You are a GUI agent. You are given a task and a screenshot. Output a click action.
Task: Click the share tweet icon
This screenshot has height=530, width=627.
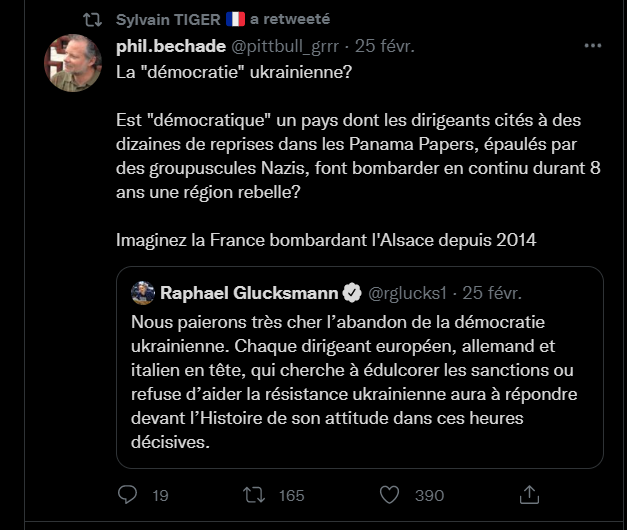pyautogui.click(x=527, y=494)
